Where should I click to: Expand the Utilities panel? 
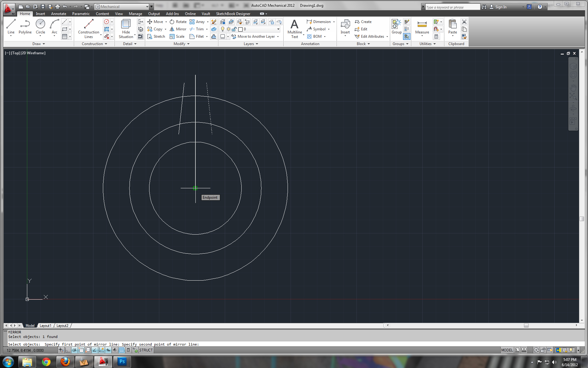pyautogui.click(x=428, y=44)
